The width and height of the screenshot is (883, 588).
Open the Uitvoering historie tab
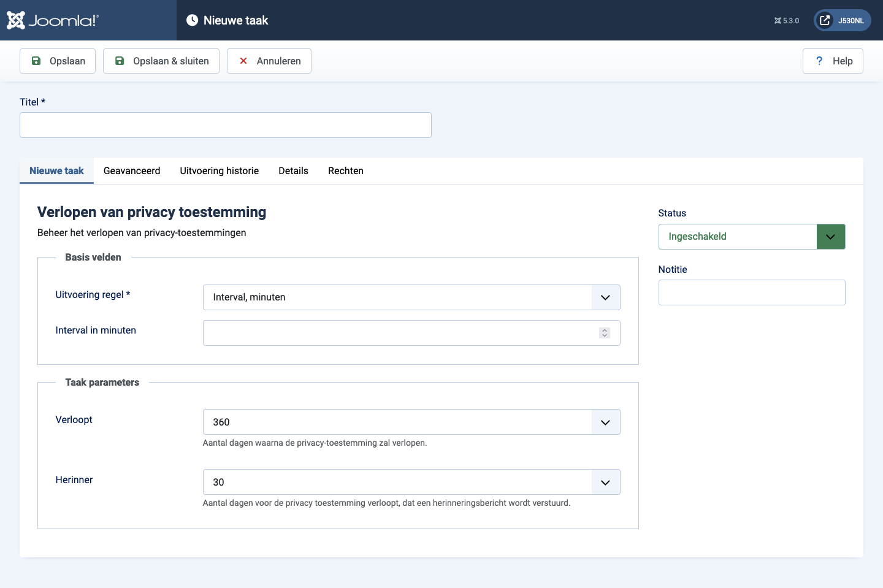click(x=220, y=170)
